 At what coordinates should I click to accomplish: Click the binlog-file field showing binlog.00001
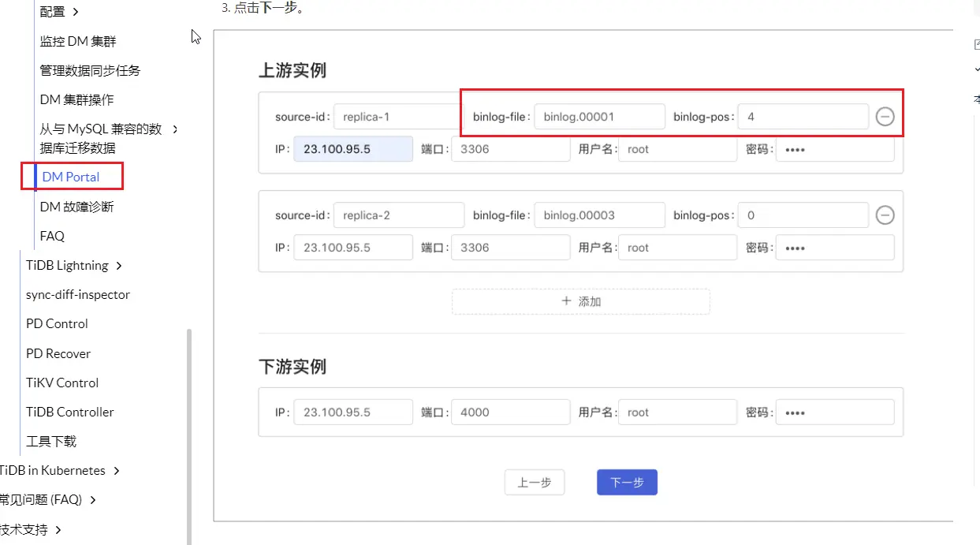[599, 117]
